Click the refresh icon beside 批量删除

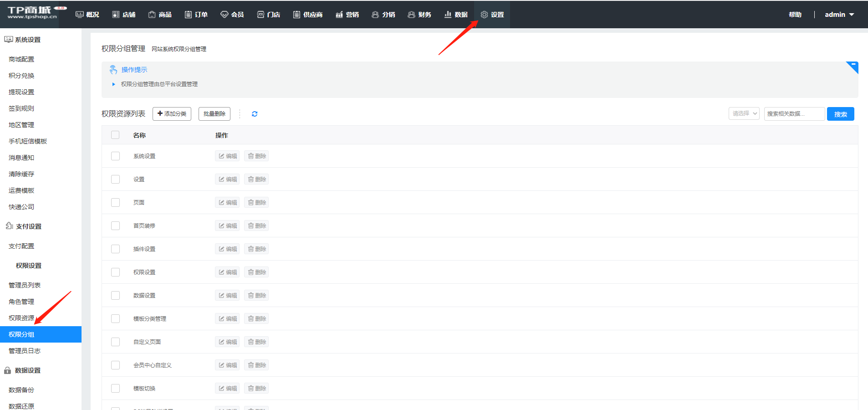coord(255,114)
